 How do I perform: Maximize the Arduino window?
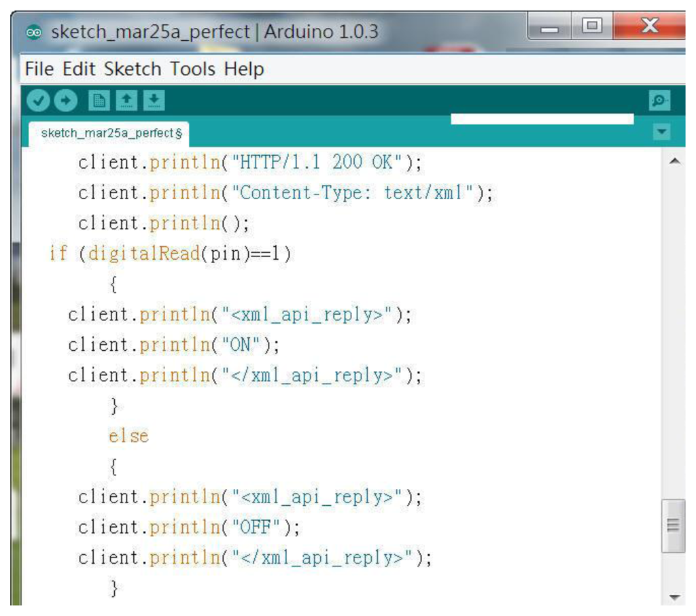(x=592, y=27)
